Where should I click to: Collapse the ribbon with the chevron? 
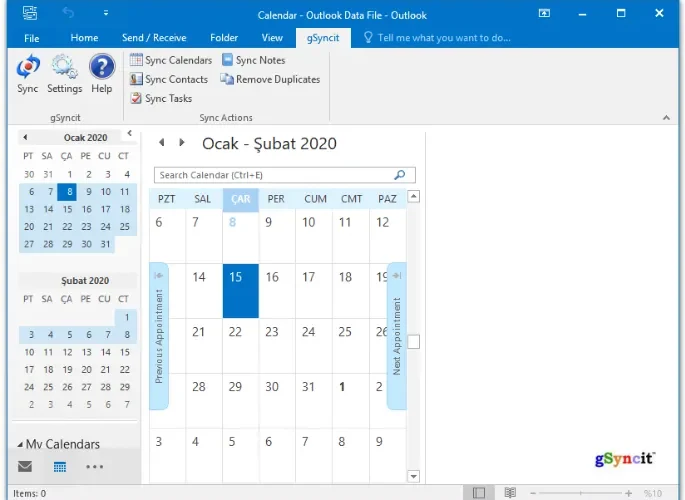[666, 117]
